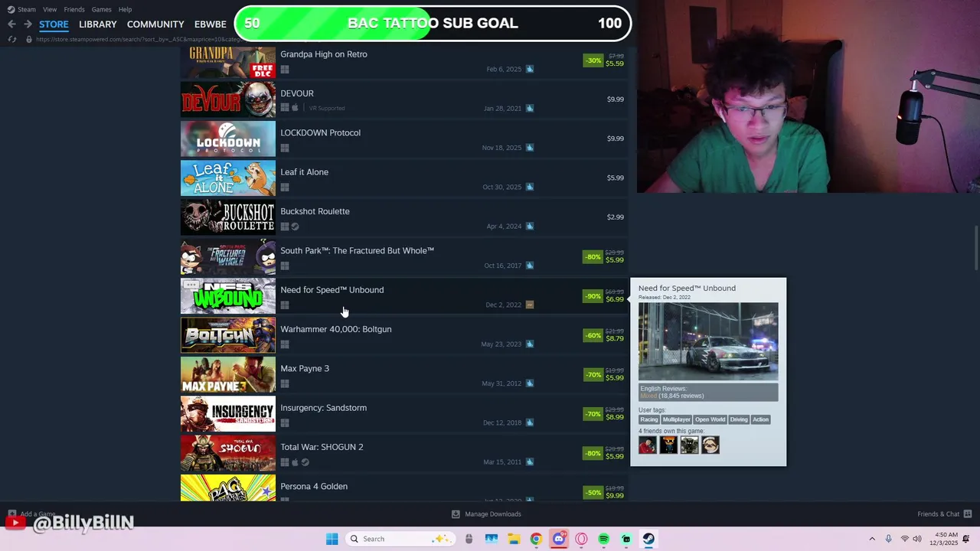Click Total War: SHOGUN 2 title text

pos(322,447)
